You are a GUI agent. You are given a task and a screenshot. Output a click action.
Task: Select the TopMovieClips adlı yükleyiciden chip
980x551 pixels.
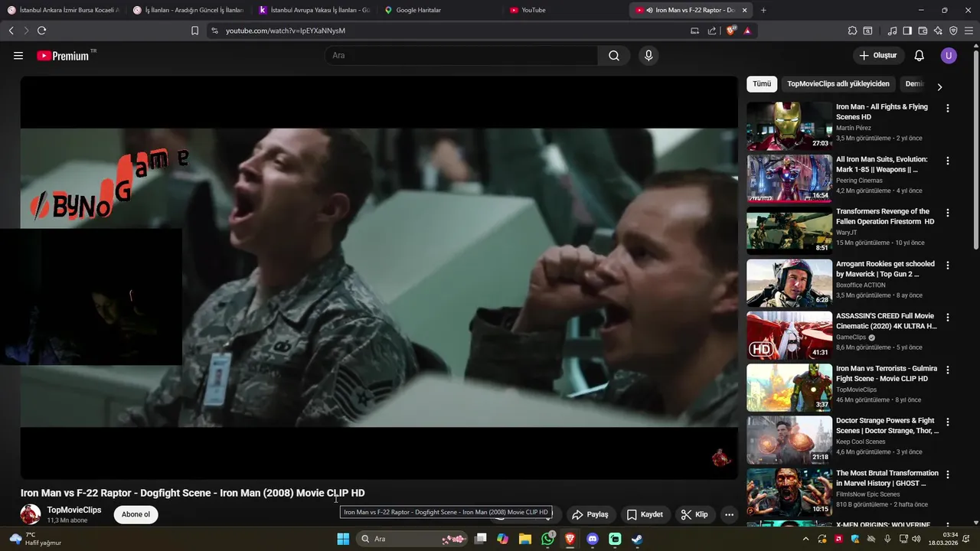coord(838,84)
